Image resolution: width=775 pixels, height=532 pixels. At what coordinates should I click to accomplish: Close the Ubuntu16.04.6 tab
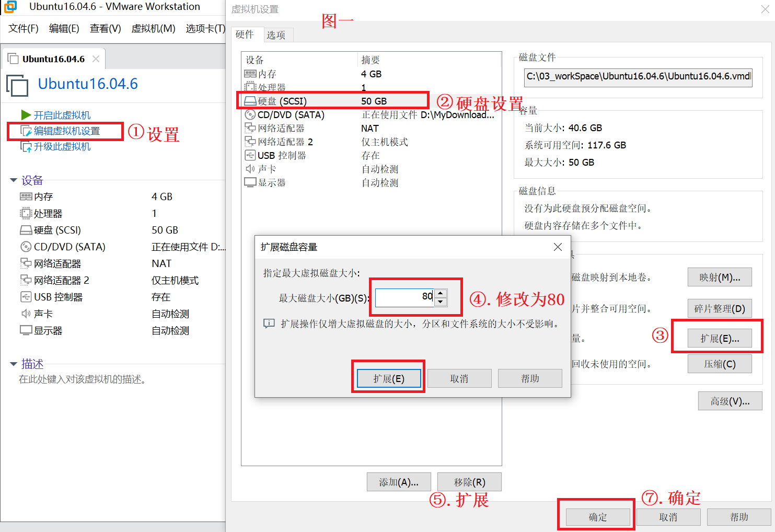(96, 59)
